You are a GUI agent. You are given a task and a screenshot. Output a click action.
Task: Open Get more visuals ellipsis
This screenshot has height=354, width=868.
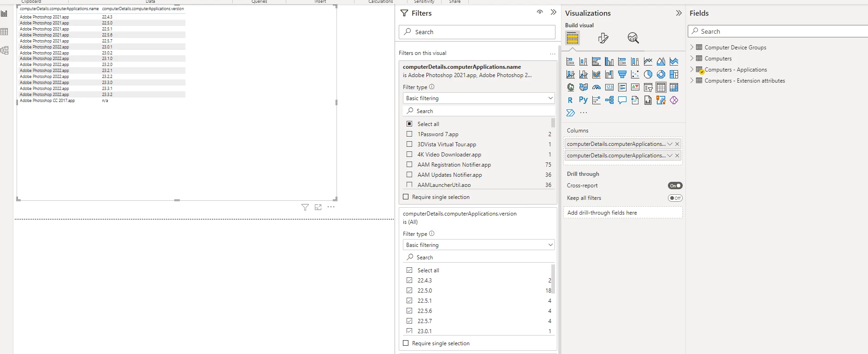click(584, 113)
